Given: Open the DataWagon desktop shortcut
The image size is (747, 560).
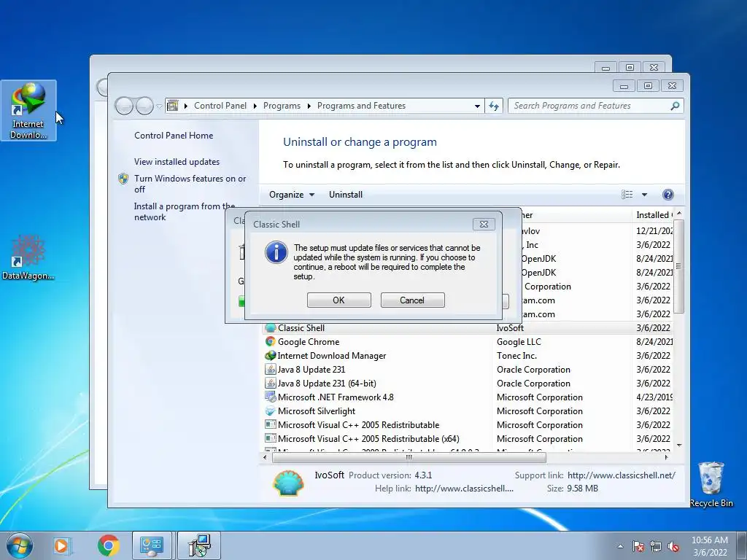Looking at the screenshot, I should coord(28,257).
